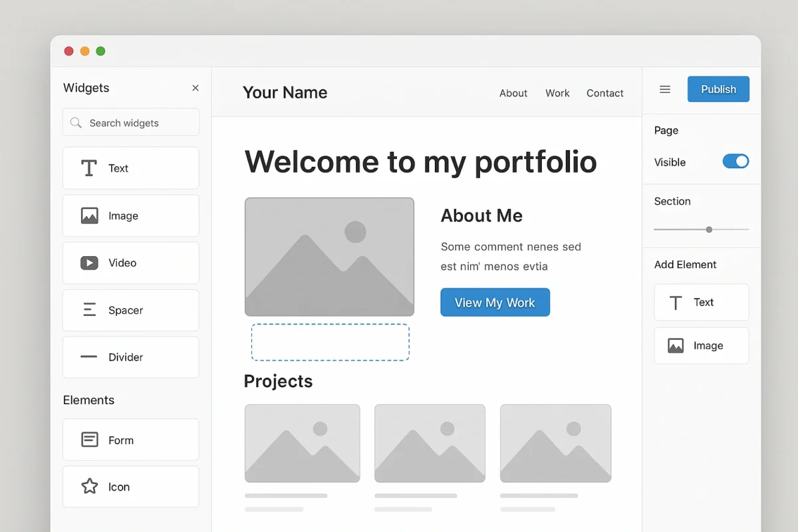Click the Form element icon
This screenshot has height=532, width=798.
[x=89, y=440]
